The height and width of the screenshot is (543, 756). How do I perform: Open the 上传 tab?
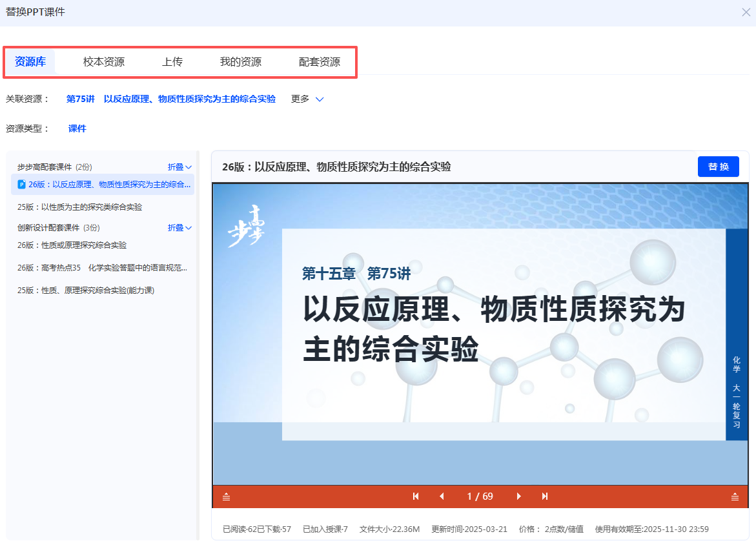[172, 62]
